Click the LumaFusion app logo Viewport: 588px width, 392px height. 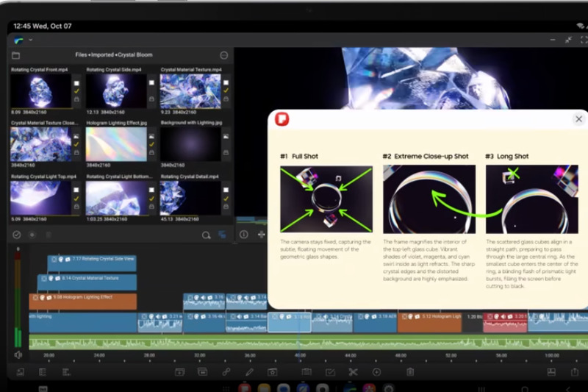tap(18, 40)
